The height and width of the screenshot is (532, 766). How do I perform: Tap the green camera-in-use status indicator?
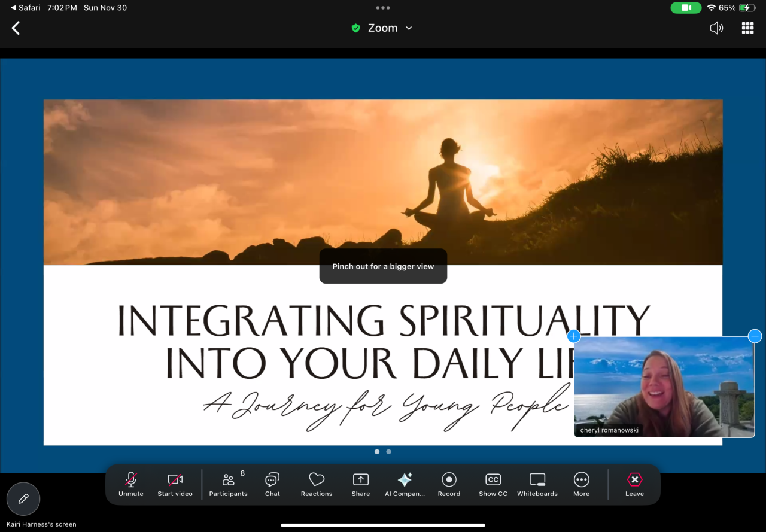(686, 8)
